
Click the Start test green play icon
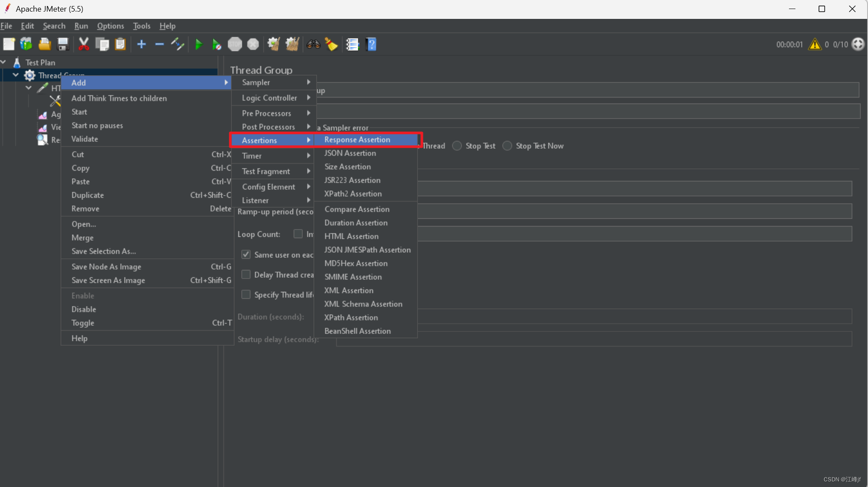198,44
